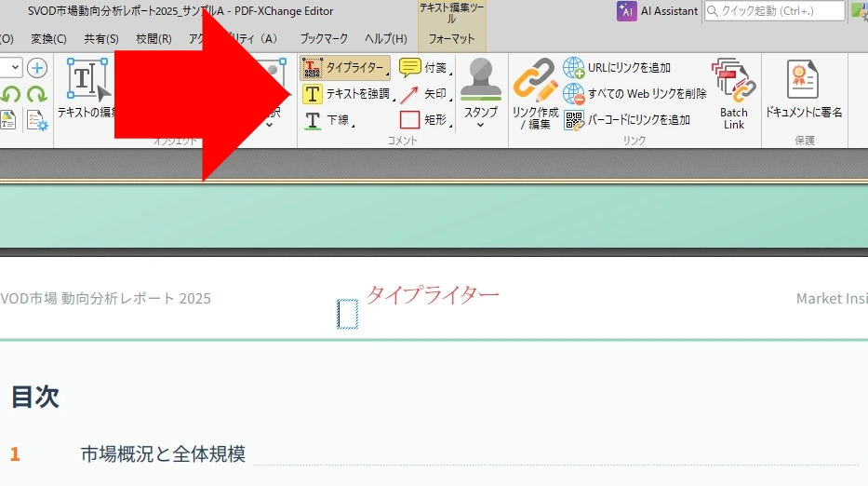Select the タイプライター typewriter tool
868x486 pixels.
coord(343,68)
